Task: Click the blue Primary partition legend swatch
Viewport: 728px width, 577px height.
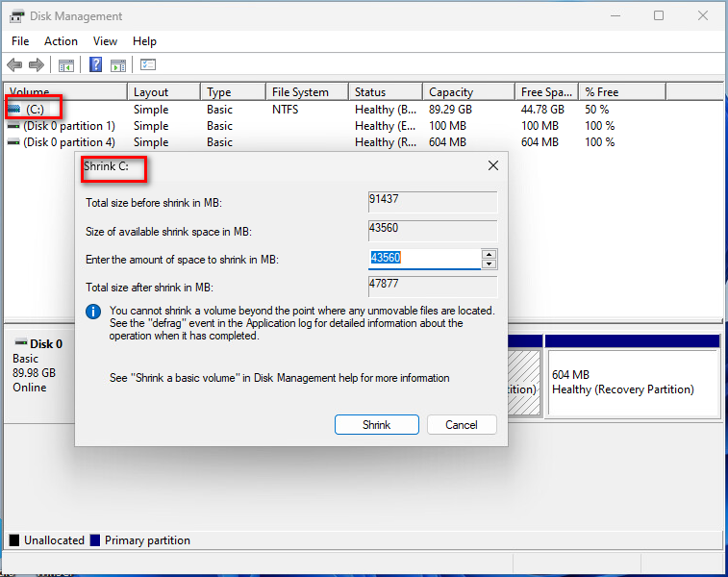Action: [95, 540]
